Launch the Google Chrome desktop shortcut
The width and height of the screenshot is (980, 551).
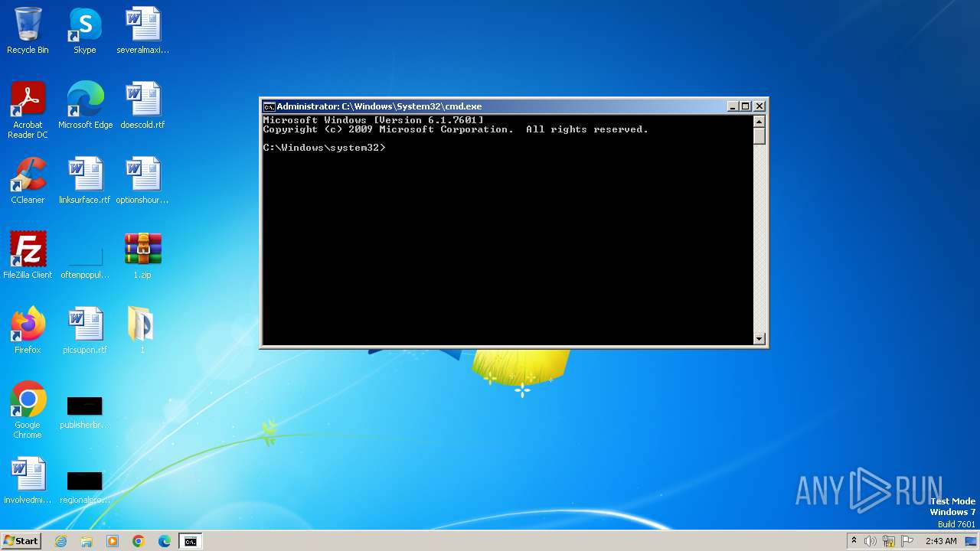coord(28,410)
